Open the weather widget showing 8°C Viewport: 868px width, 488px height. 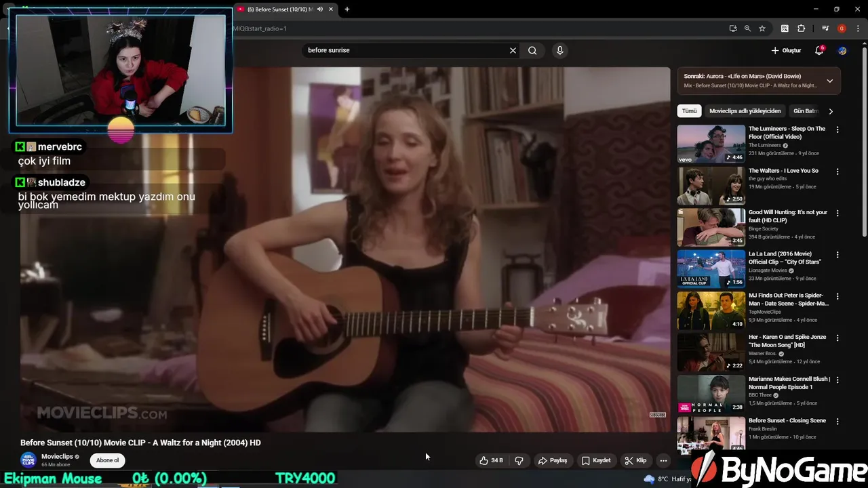point(666,479)
